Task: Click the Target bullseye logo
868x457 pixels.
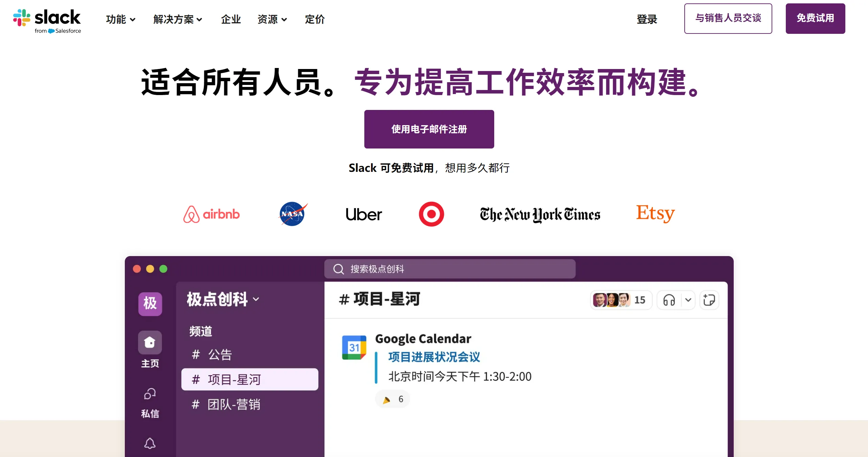Action: tap(431, 214)
